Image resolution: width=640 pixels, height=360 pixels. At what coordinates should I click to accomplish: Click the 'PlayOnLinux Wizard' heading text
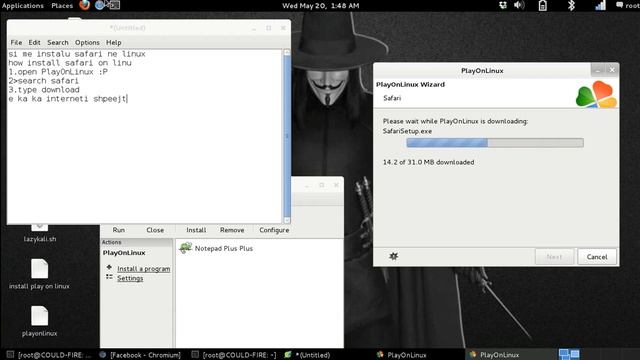[x=410, y=84]
